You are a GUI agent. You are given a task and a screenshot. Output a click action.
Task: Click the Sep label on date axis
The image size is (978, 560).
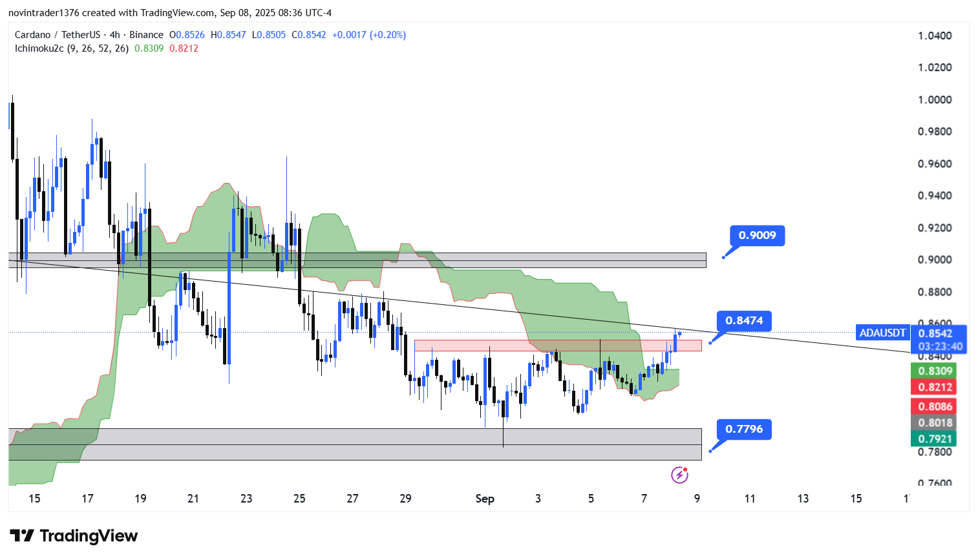point(485,499)
